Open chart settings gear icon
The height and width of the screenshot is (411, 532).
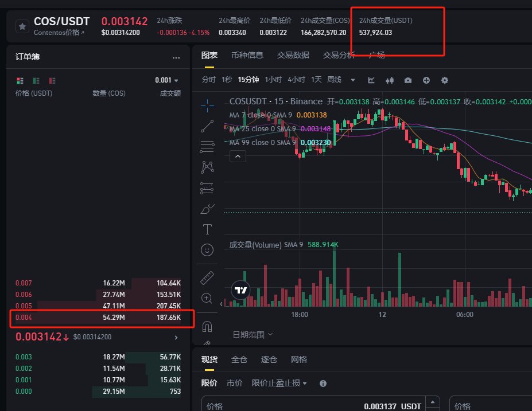pyautogui.click(x=444, y=80)
